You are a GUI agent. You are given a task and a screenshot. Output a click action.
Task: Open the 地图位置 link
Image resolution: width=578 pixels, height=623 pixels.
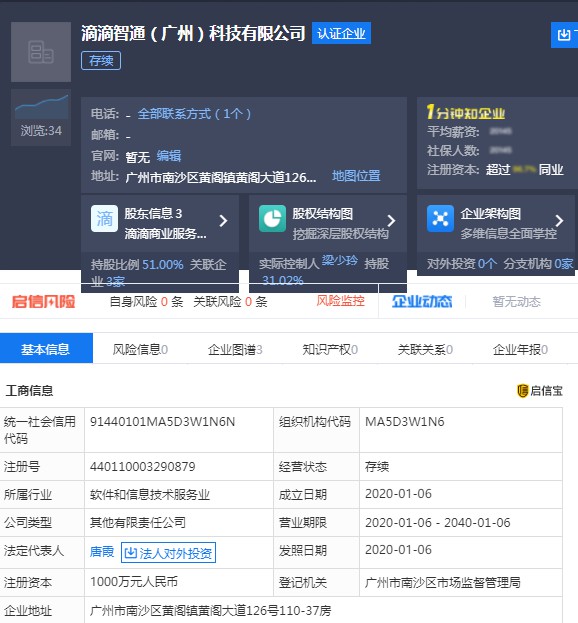(356, 176)
